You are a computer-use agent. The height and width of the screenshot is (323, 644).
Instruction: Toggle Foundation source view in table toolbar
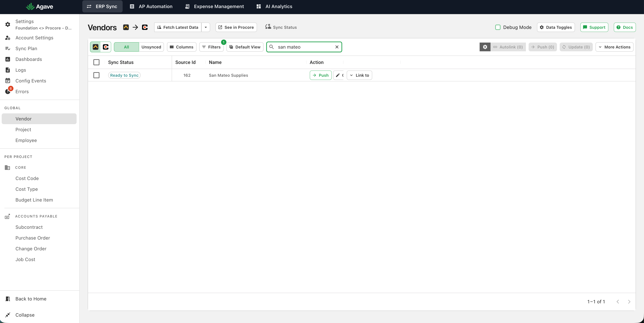pos(96,47)
